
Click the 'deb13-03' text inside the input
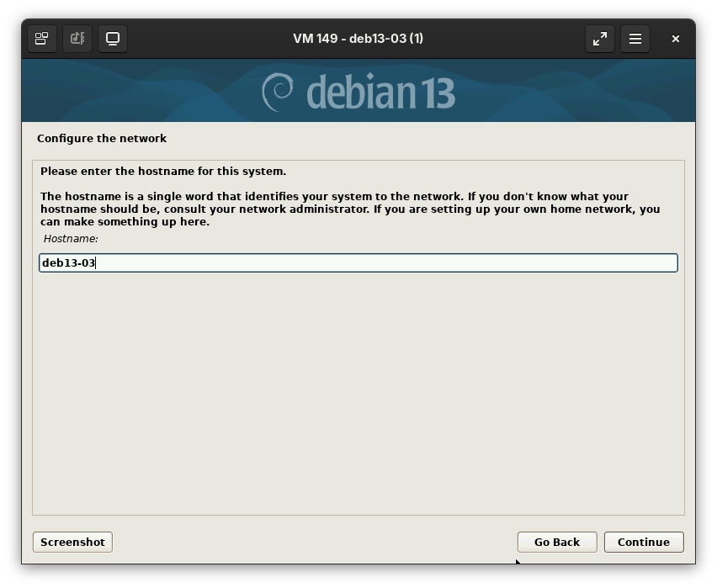pyautogui.click(x=68, y=263)
